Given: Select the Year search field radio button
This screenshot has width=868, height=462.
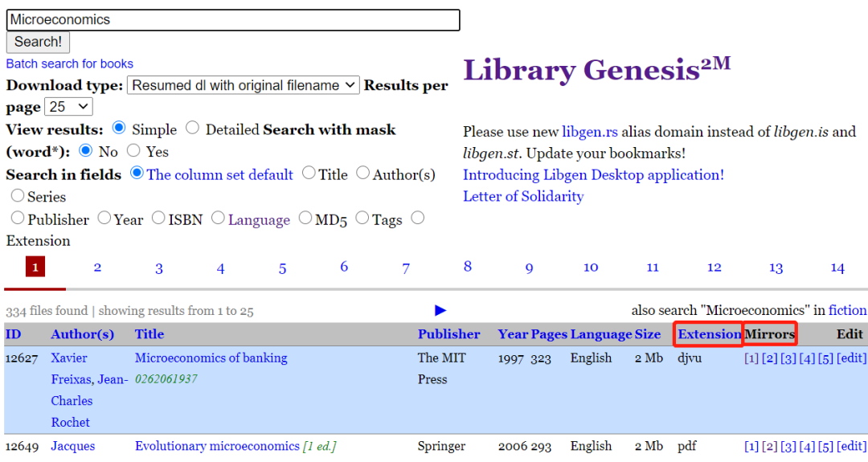Looking at the screenshot, I should tap(104, 218).
